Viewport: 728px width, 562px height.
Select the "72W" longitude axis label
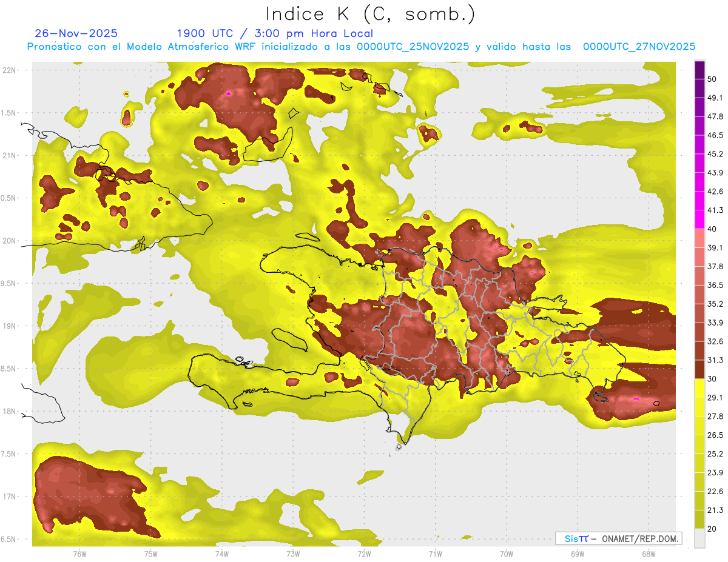364,554
